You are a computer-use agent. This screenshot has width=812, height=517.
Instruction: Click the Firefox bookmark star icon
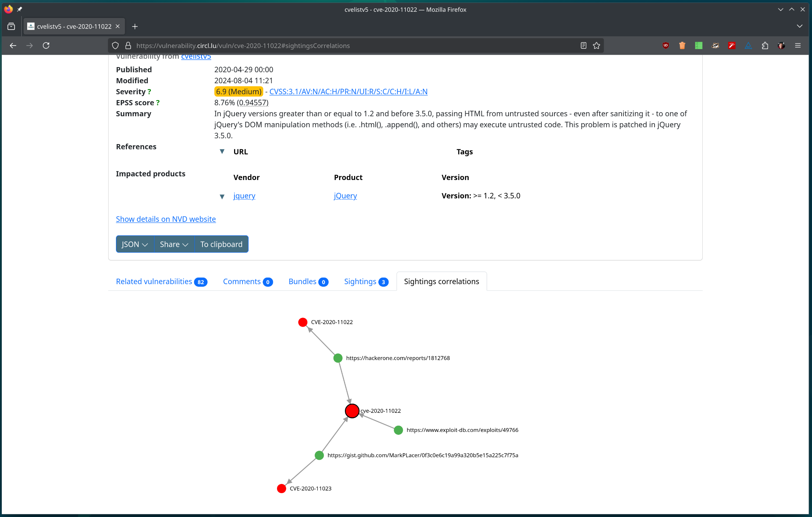(596, 45)
